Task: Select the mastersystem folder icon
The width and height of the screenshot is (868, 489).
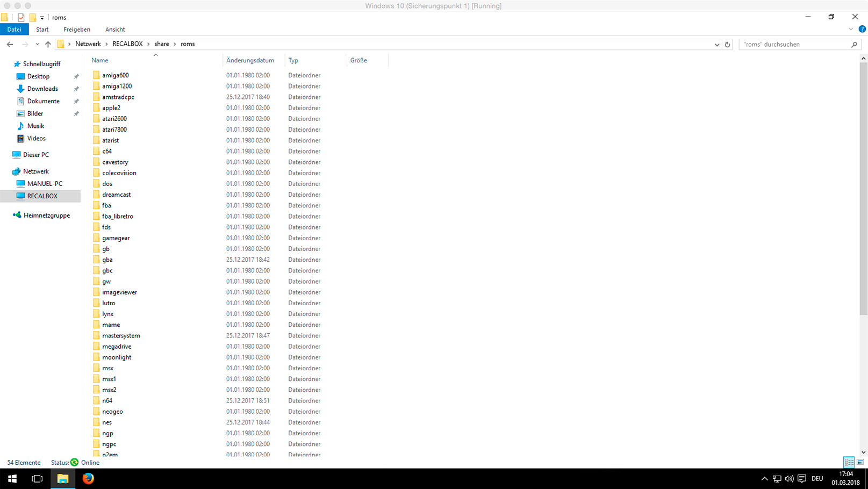Action: pos(96,335)
